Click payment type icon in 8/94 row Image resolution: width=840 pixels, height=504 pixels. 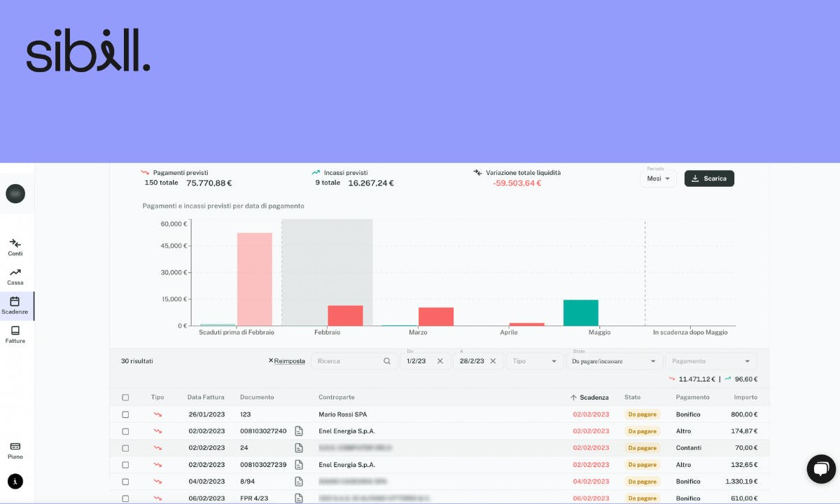(x=157, y=482)
